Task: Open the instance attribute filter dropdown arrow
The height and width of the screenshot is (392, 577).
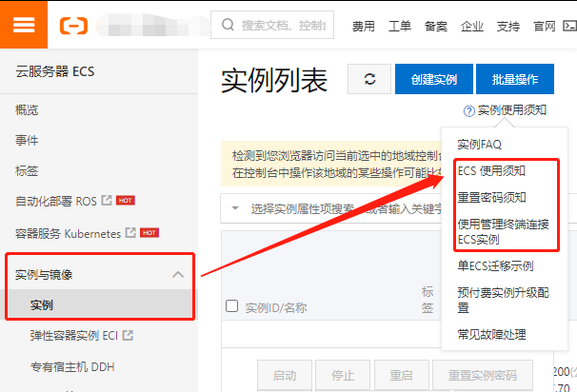Action: (x=235, y=208)
